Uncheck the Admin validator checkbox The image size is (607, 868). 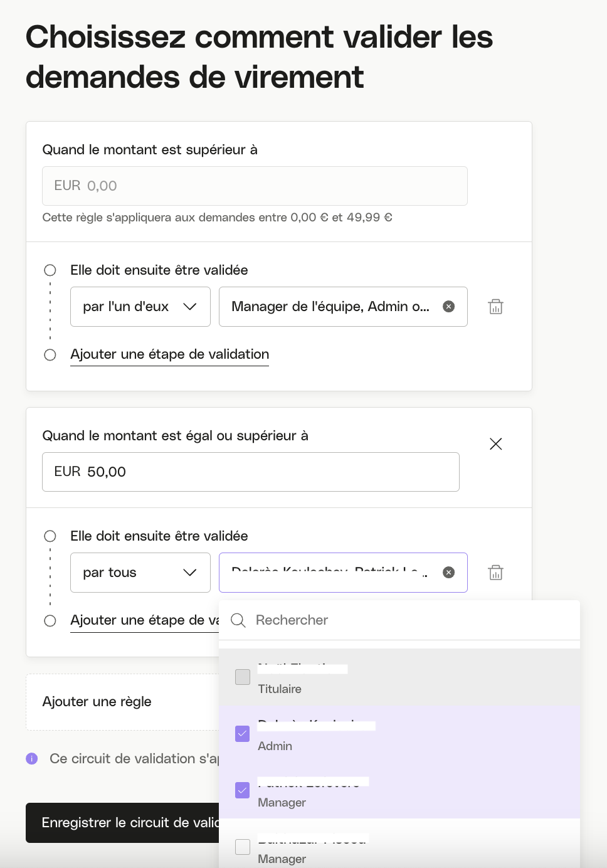pyautogui.click(x=242, y=734)
